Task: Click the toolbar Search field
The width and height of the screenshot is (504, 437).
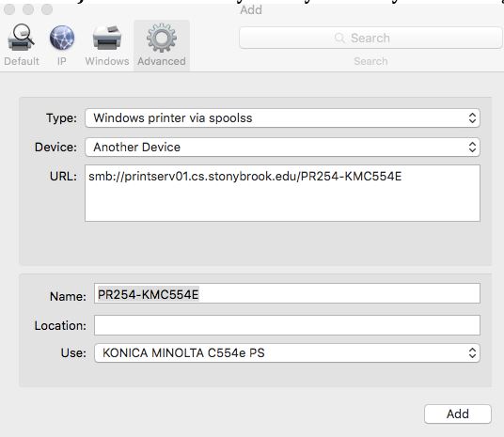Action: 370,38
